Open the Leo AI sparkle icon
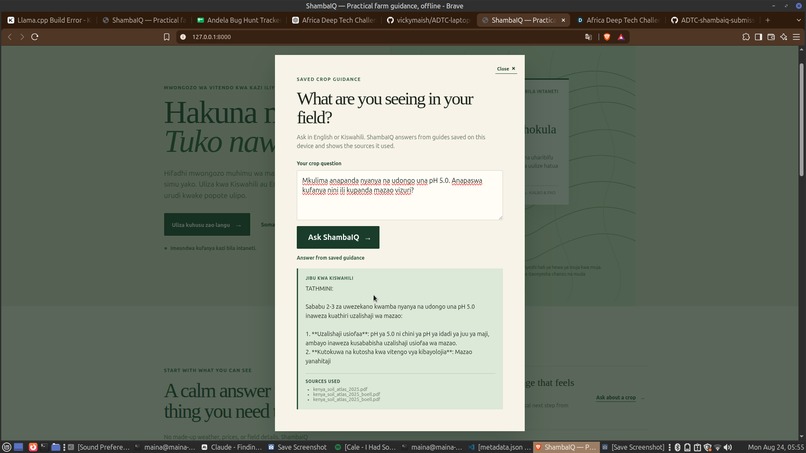The image size is (806, 453). (x=783, y=37)
